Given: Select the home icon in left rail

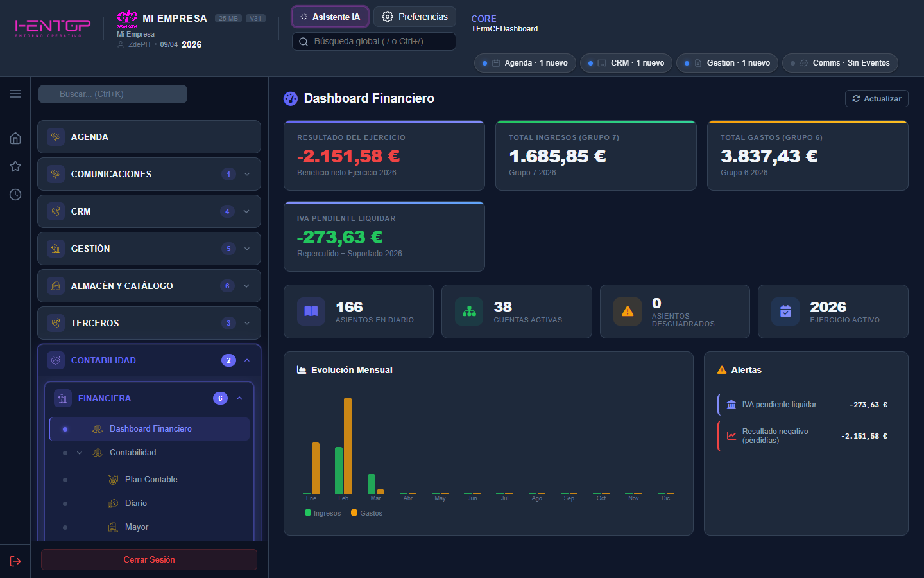Looking at the screenshot, I should pyautogui.click(x=15, y=137).
